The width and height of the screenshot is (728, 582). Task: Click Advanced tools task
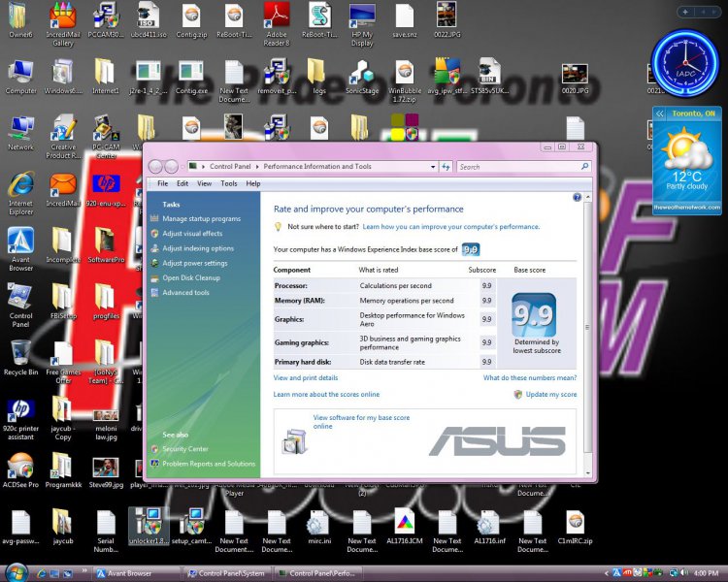click(185, 292)
